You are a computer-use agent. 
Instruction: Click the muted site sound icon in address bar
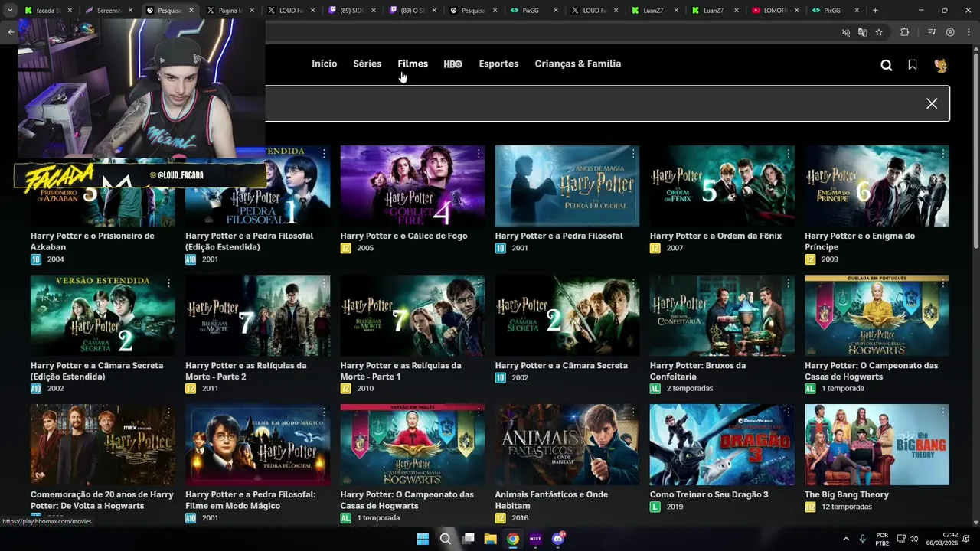tap(846, 32)
